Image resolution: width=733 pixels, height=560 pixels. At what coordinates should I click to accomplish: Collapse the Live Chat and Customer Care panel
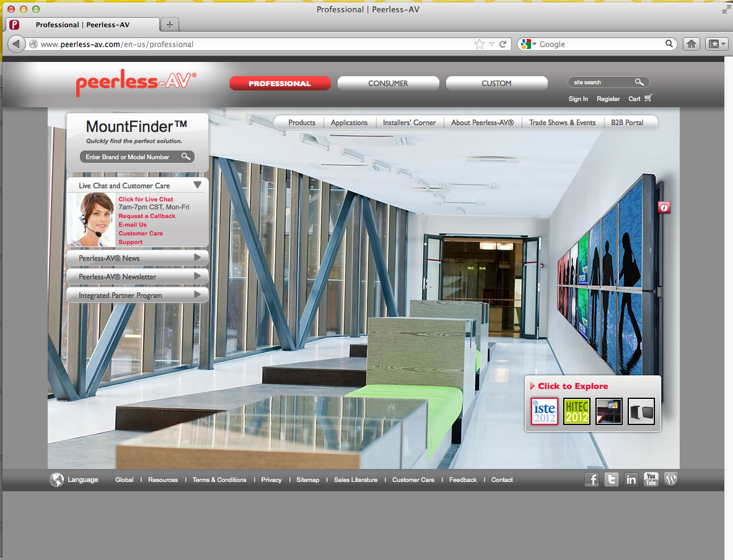click(x=197, y=185)
